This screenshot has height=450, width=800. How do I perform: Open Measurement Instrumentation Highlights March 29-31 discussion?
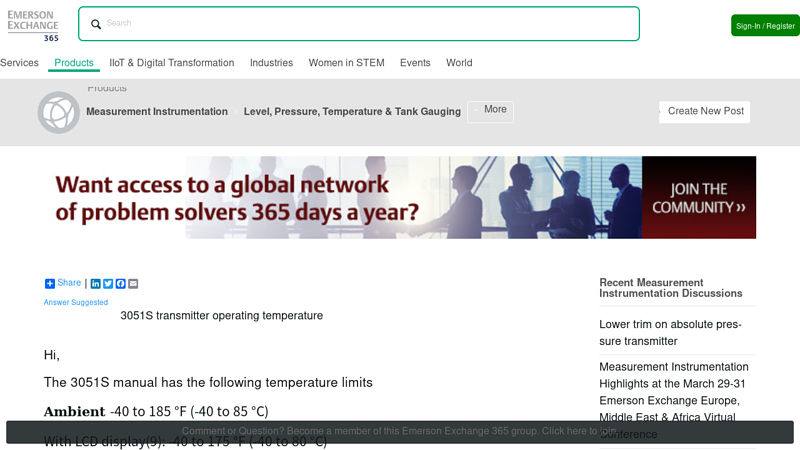[674, 401]
